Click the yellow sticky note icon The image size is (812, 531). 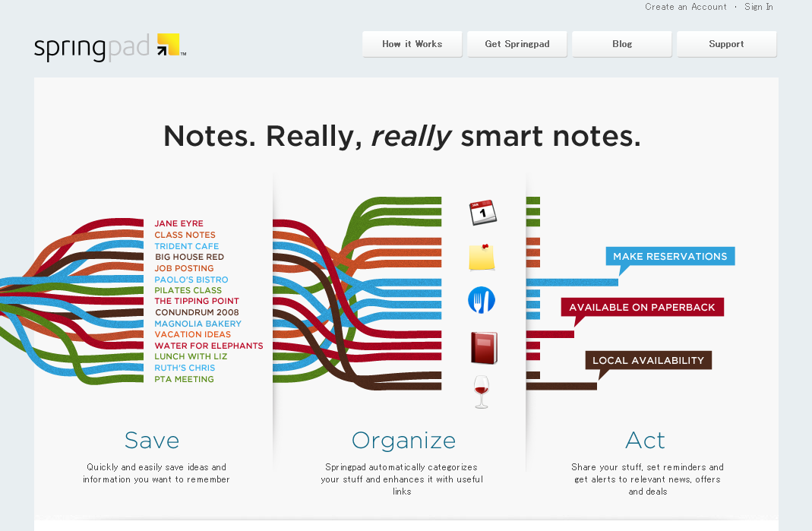coord(482,257)
